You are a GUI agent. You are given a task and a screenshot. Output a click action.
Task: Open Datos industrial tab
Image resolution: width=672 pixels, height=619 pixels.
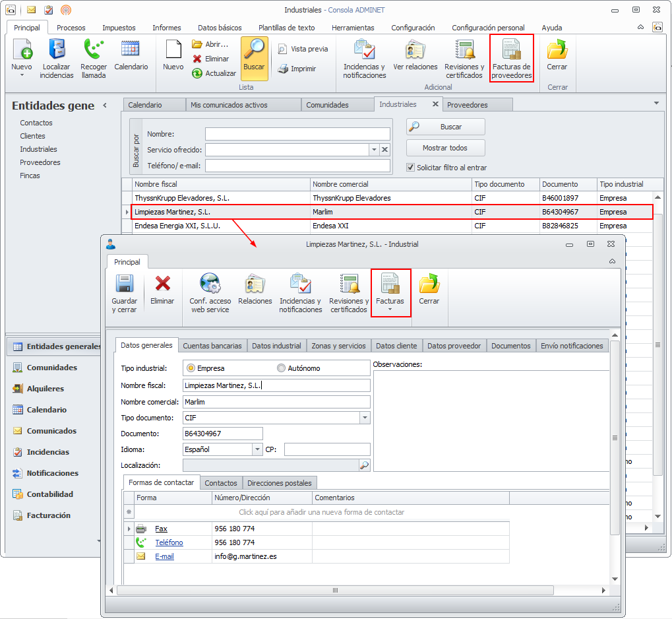(276, 346)
